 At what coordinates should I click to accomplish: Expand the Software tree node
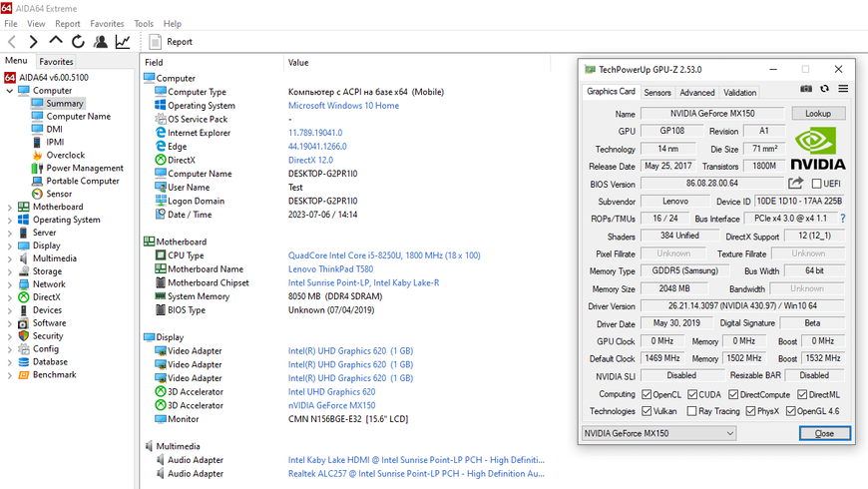tap(9, 323)
